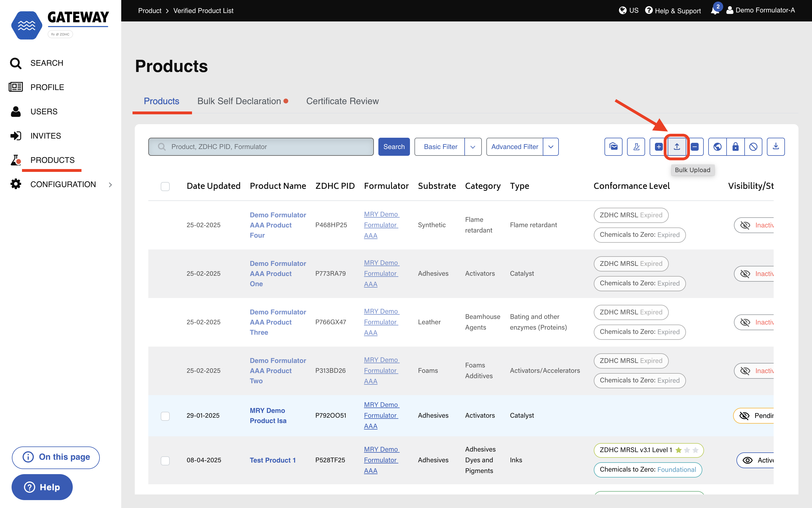The width and height of the screenshot is (812, 508).
Task: Toggle Inactive visibility for Product Two row
Action: (754, 371)
